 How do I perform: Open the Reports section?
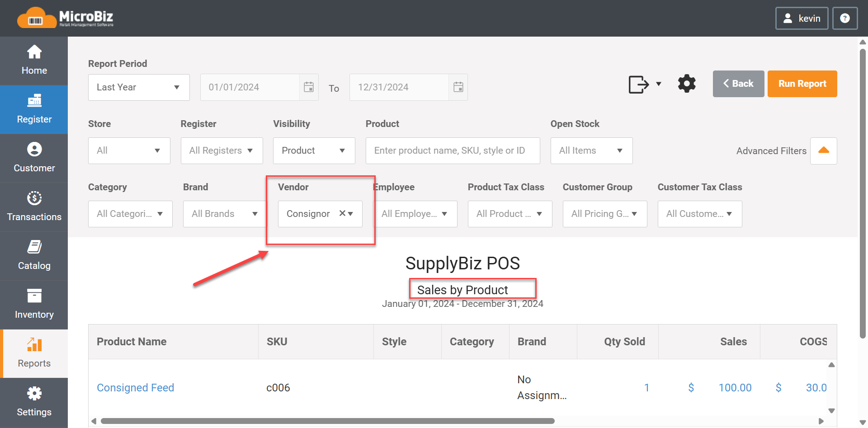34,353
